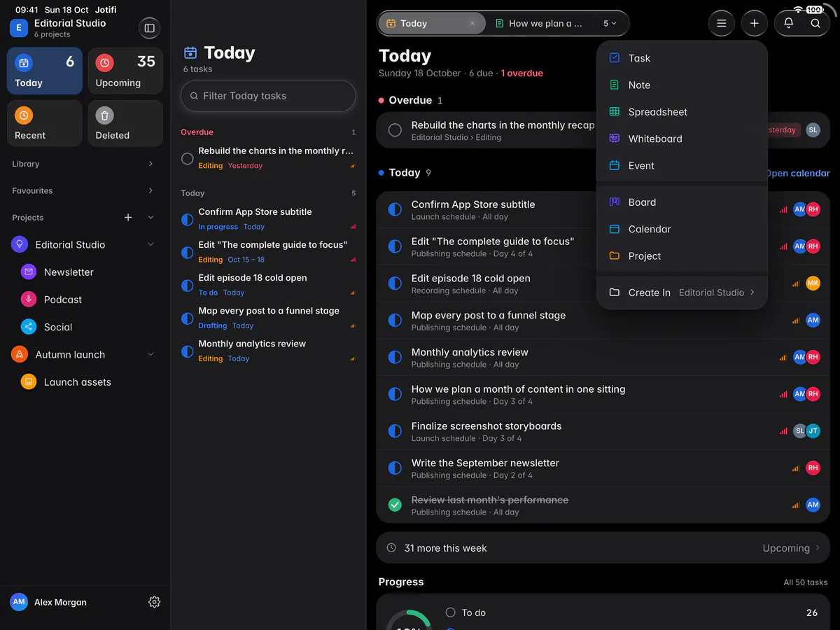Open settings gear next to Alex Morgan
Image resolution: width=840 pixels, height=630 pixels.
[155, 602]
